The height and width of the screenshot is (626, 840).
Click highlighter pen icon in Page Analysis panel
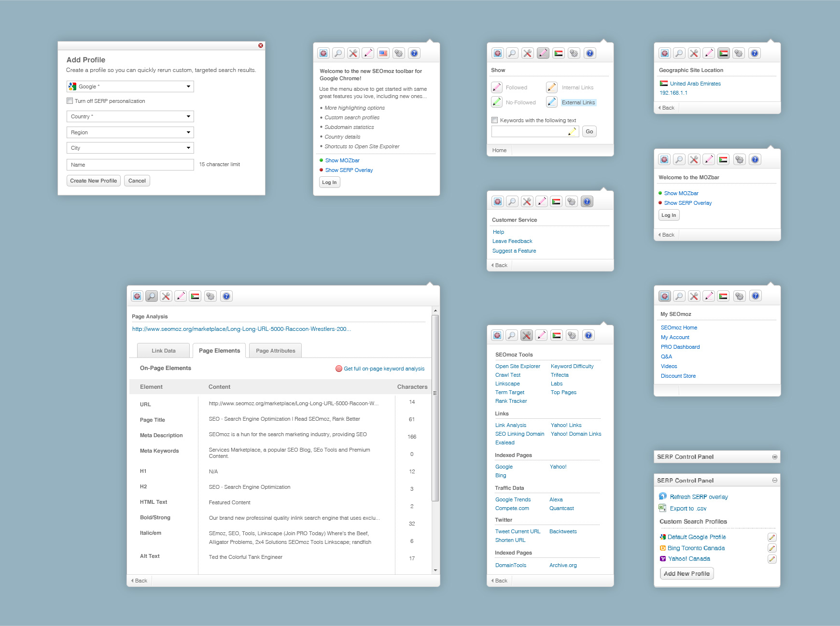click(181, 296)
